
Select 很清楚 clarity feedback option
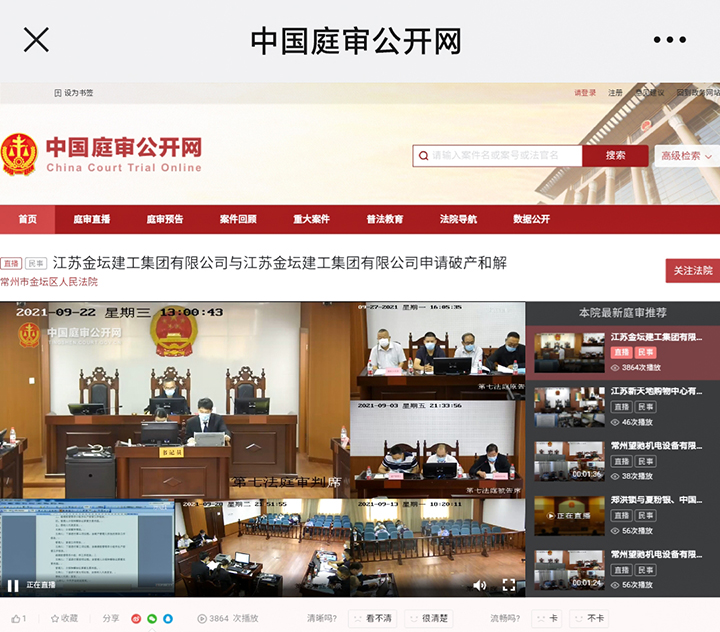(x=428, y=619)
